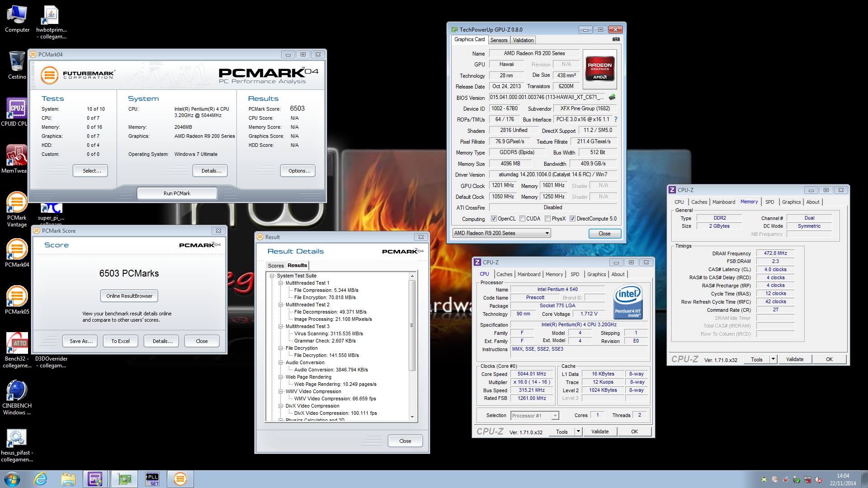Open Scores tab in Result Details

point(276,266)
